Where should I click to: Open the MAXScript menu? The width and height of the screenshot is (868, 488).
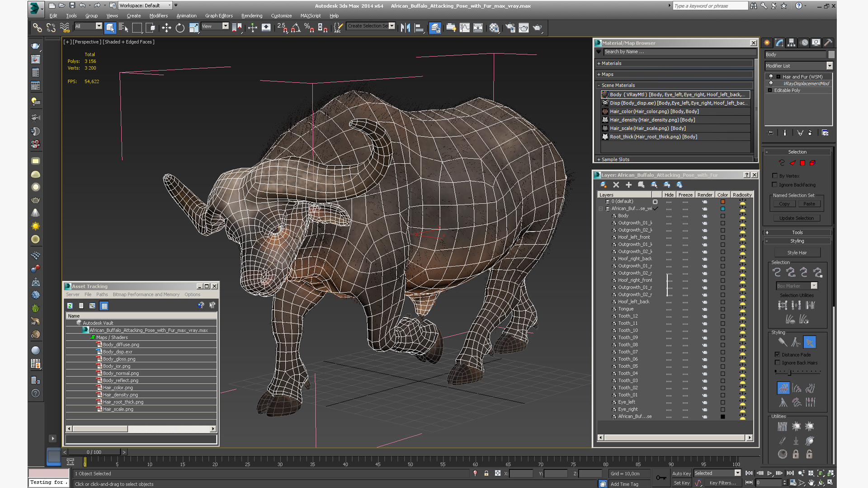(311, 16)
